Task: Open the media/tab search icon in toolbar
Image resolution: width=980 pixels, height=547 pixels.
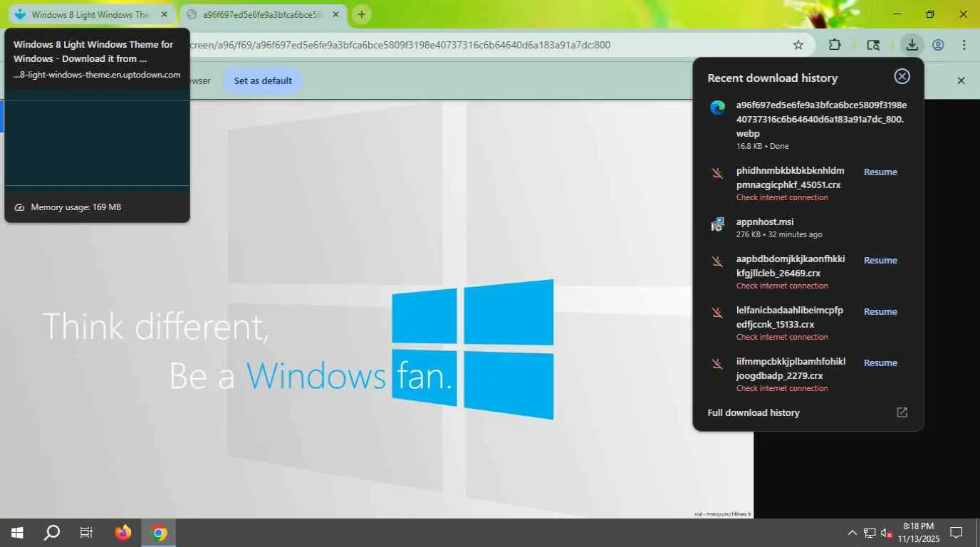Action: (873, 45)
